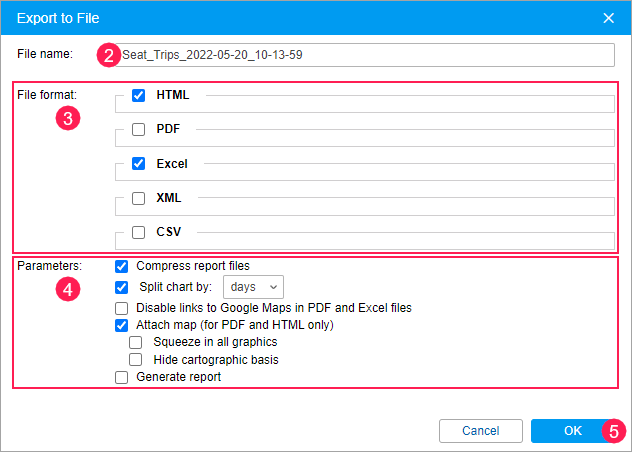Check Hide cartographic basis option
Viewport: 632px width, 452px height.
136,359
